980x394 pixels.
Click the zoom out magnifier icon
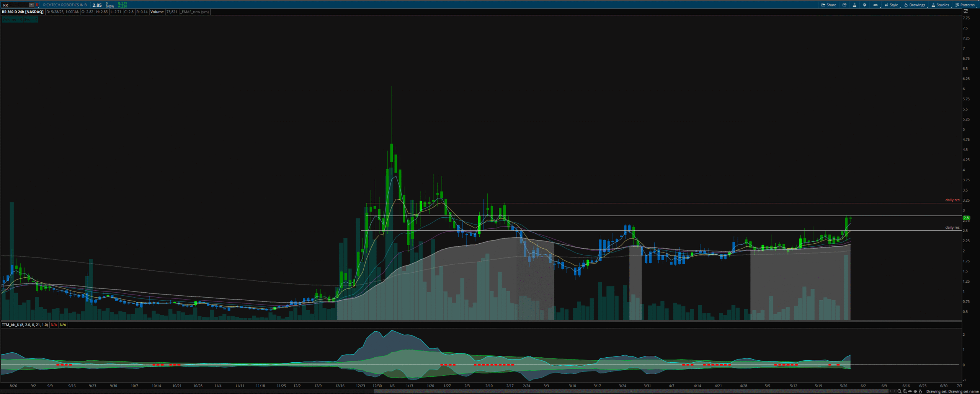pyautogui.click(x=899, y=391)
